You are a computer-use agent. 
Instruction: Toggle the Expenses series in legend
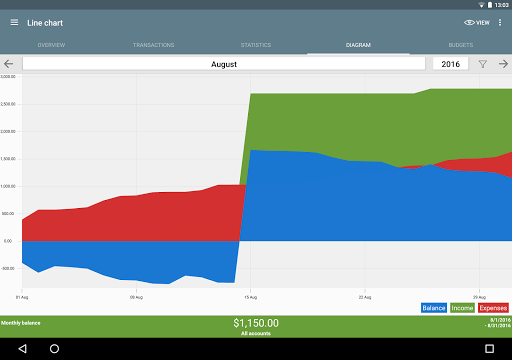493,308
